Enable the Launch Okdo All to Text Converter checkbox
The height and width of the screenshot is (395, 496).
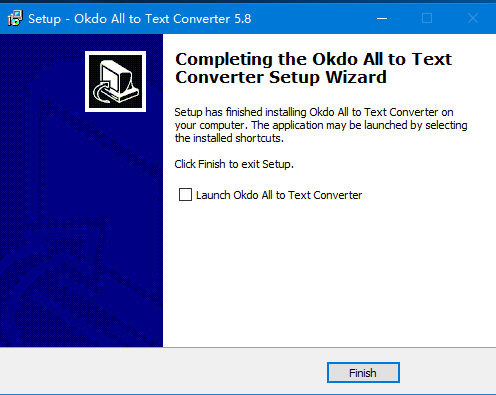pyautogui.click(x=185, y=194)
